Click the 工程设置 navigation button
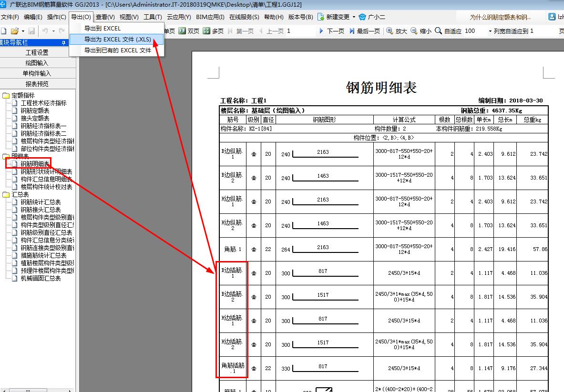The height and width of the screenshot is (392, 564). [37, 53]
